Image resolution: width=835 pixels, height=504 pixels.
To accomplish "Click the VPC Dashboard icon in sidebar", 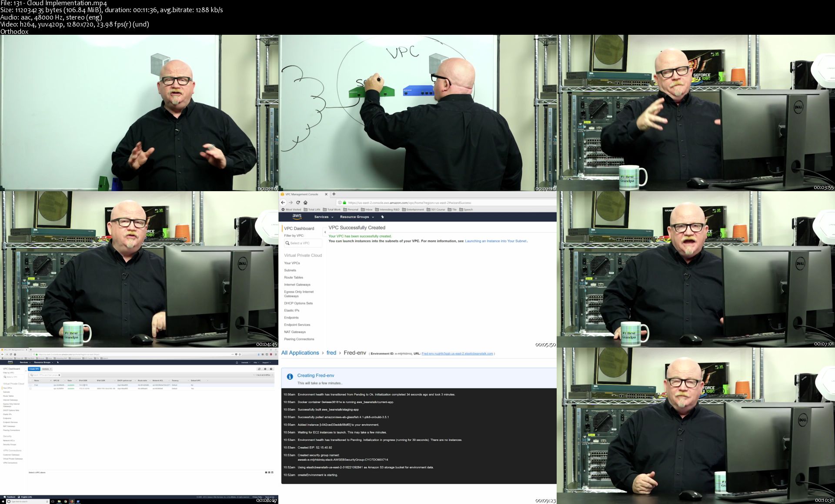I will (x=297, y=228).
